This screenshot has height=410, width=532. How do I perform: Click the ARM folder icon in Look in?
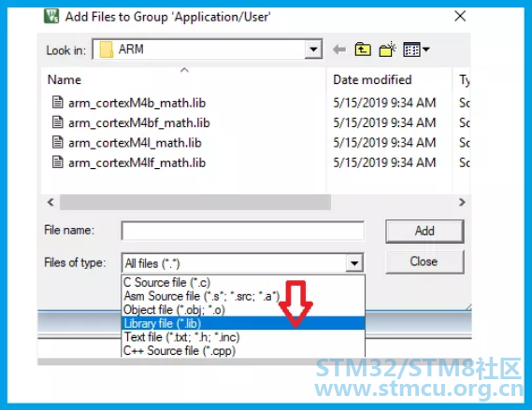pos(107,49)
